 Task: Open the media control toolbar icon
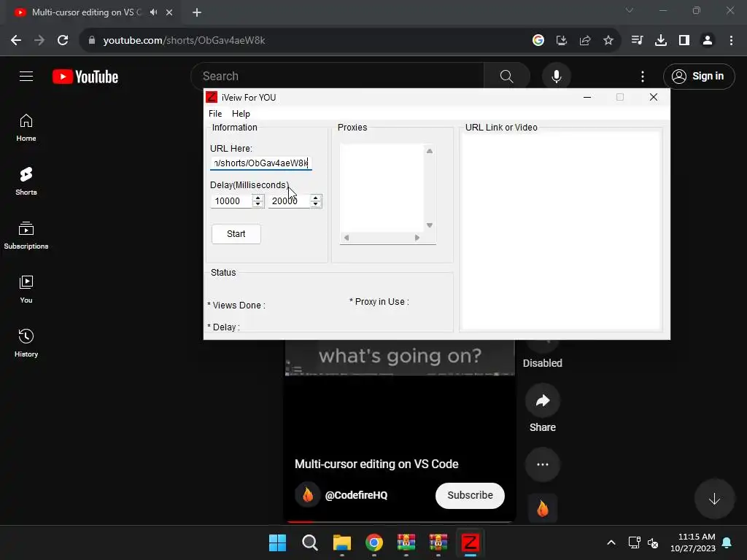pyautogui.click(x=637, y=41)
